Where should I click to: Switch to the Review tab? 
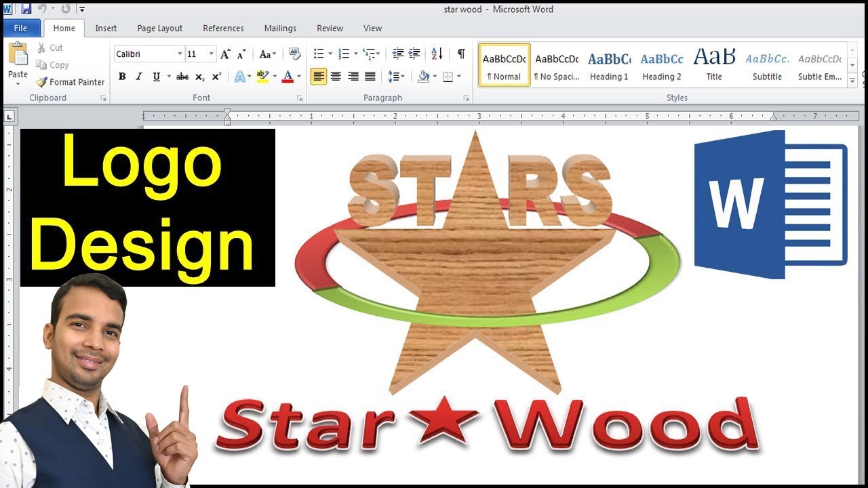click(x=330, y=28)
